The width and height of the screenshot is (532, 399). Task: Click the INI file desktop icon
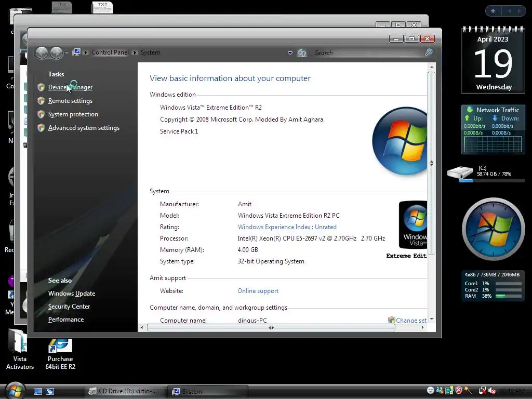pos(62,7)
